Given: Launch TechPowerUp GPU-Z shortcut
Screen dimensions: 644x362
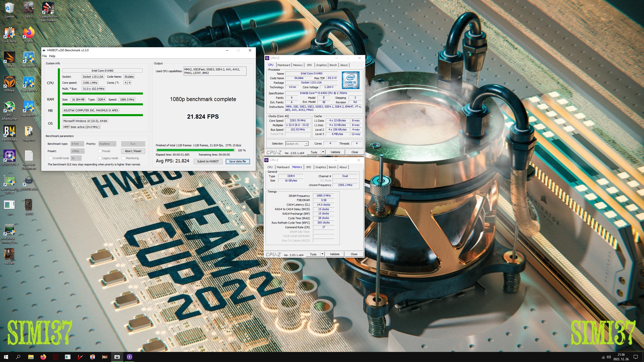Looking at the screenshot, I should [9, 185].
